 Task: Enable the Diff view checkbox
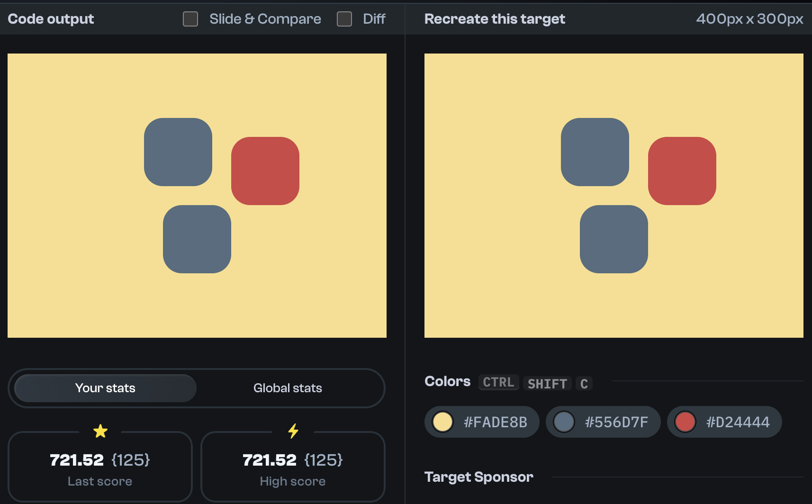(343, 19)
